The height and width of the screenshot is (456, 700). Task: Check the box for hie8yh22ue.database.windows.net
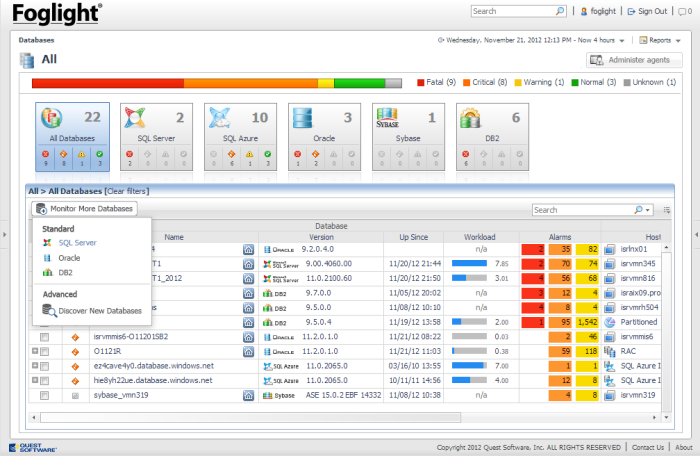point(45,381)
